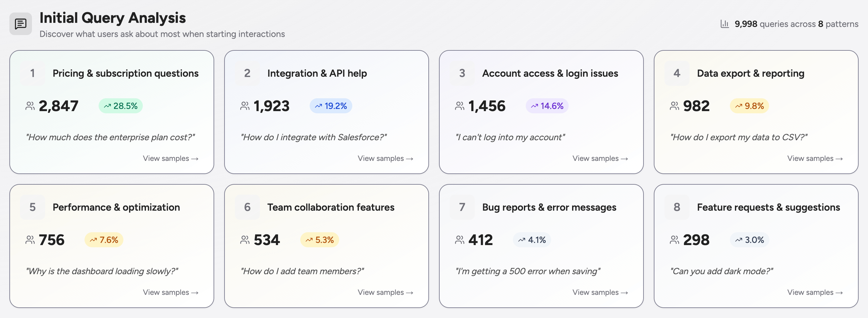Click the quote "How do I export my data to CSV?"
Image resolution: width=868 pixels, height=318 pixels.
[x=739, y=137]
